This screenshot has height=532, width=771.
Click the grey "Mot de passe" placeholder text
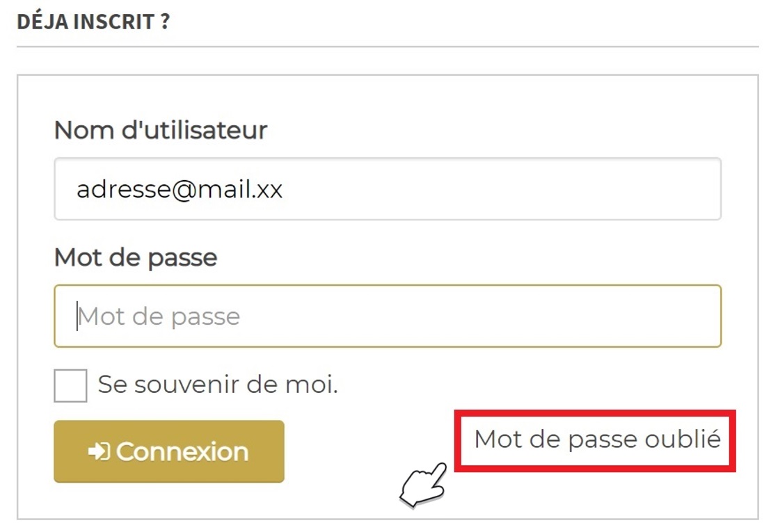coord(159,317)
